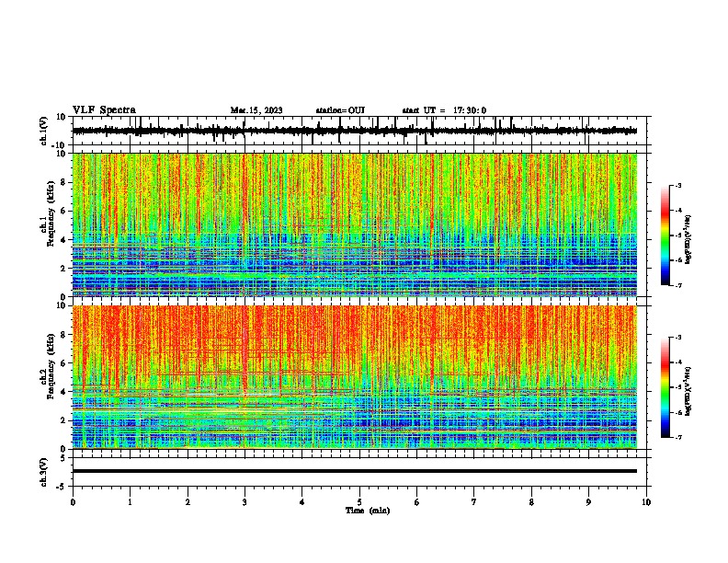This screenshot has height=563, width=728.
Task: Select the date text "Mar.15, 2023"
Action: 256,110
